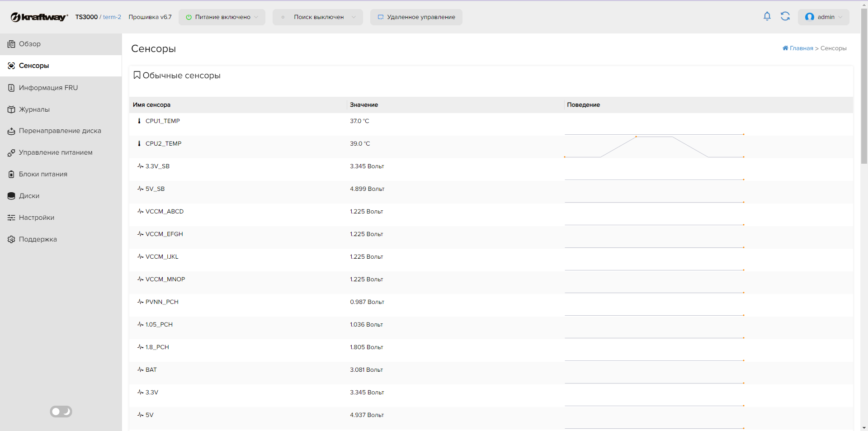Click the Kraftway logo

tap(39, 17)
